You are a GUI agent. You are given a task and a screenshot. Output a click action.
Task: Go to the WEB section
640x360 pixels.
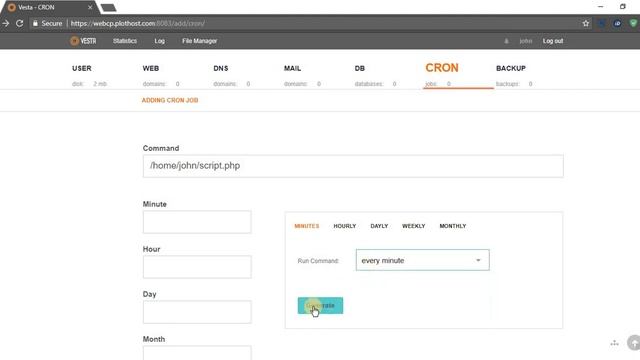(x=151, y=68)
